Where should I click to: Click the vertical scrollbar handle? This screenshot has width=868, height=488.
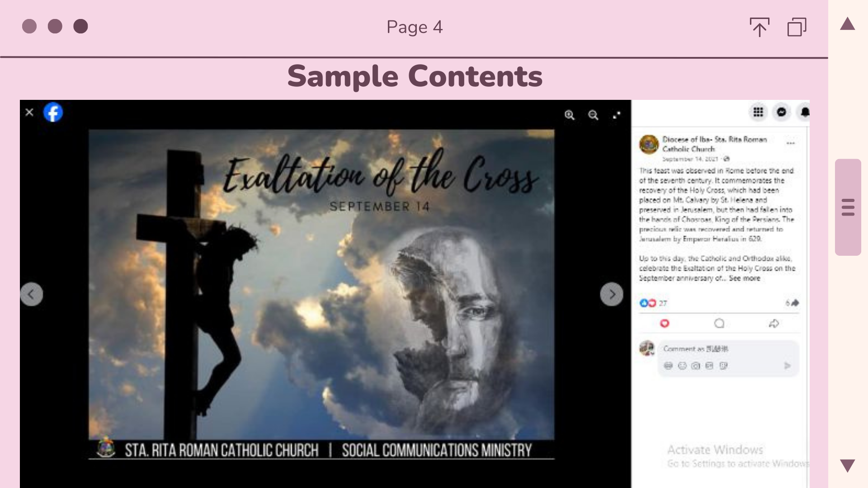[x=848, y=207]
